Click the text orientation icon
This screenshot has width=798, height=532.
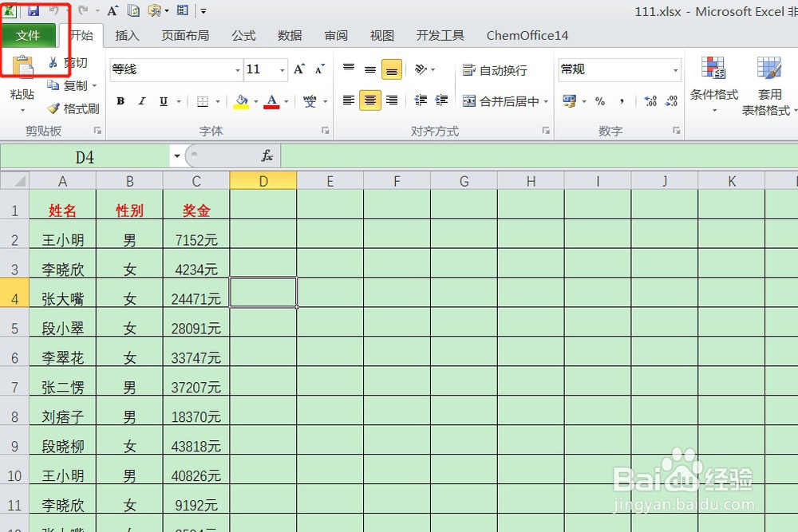pyautogui.click(x=421, y=69)
